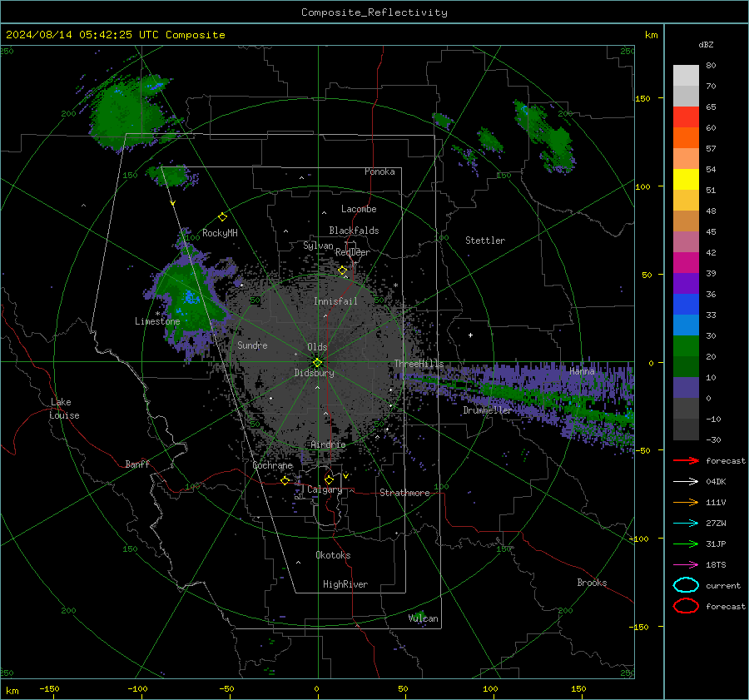Click the Stettler map label
The image size is (749, 700).
click(x=485, y=241)
